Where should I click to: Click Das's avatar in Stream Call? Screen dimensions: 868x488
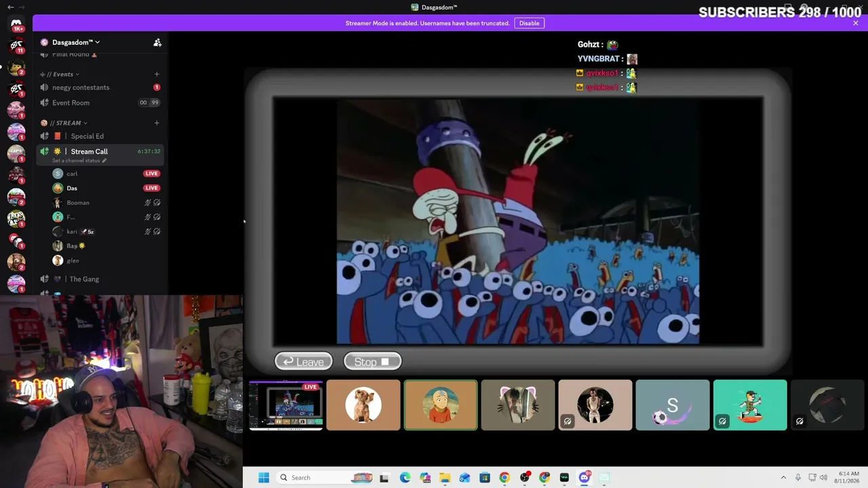click(x=58, y=188)
